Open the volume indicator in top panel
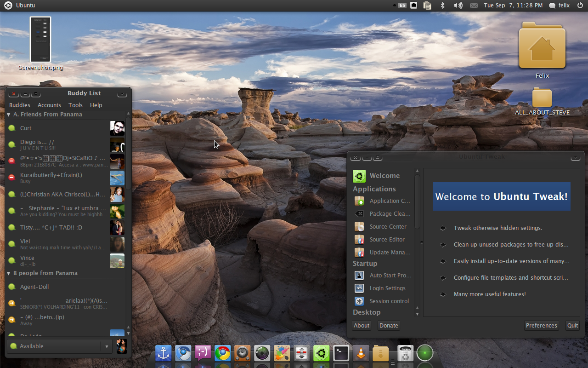 (458, 6)
